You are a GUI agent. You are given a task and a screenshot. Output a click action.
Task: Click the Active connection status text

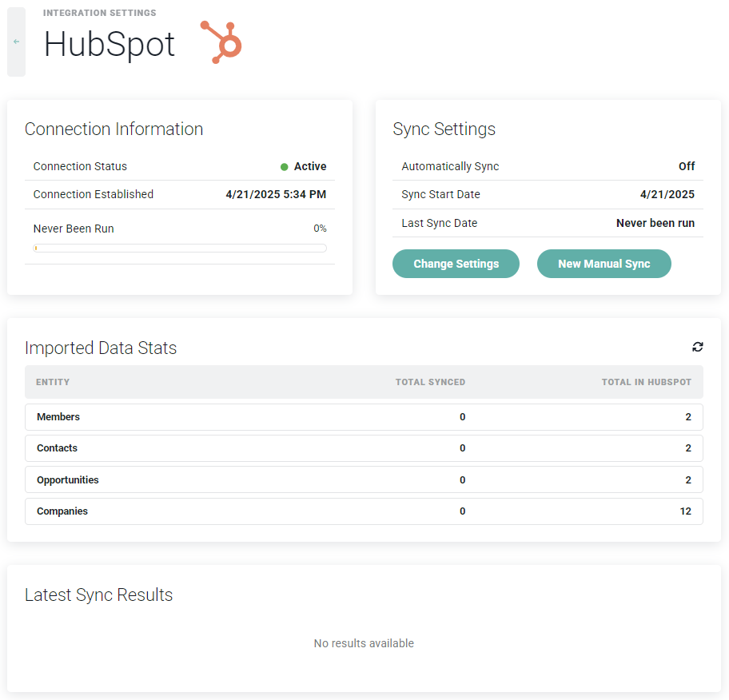(310, 166)
